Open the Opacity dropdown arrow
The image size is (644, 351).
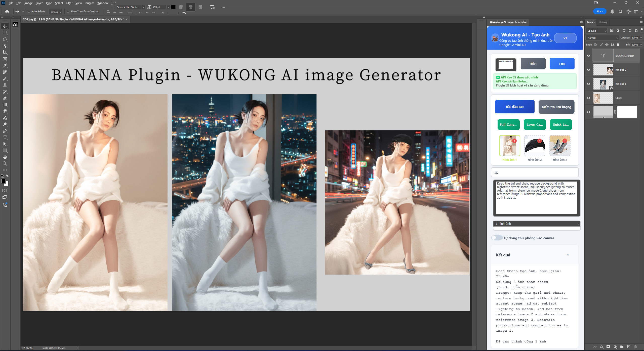[641, 38]
